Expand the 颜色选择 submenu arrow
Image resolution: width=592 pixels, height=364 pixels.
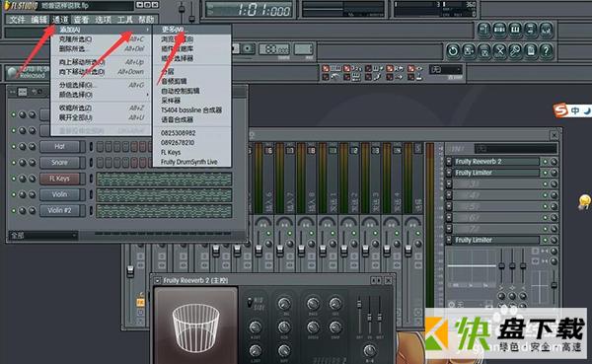(x=148, y=95)
